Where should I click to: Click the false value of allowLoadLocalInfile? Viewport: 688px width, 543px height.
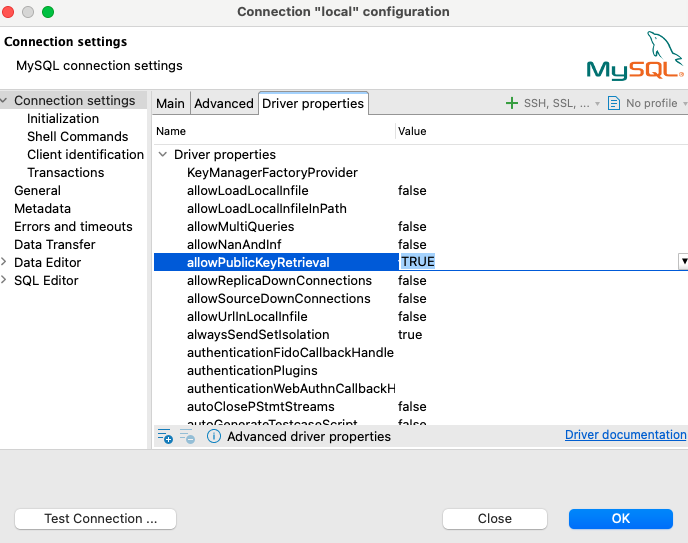[412, 190]
